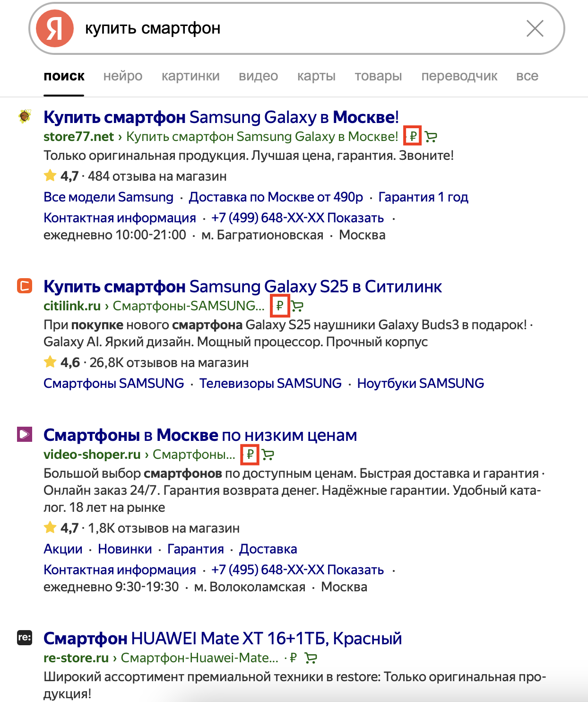Image resolution: width=588 pixels, height=702 pixels.
Task: Clear the search query with X
Action: click(535, 28)
